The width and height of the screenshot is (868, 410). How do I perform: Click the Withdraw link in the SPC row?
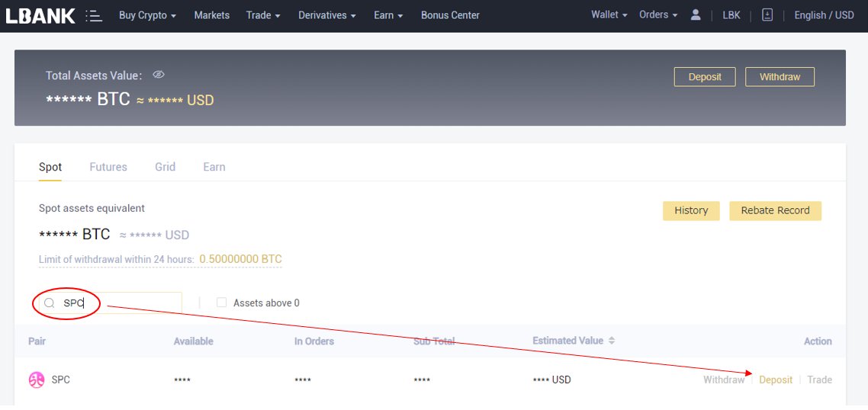tap(724, 380)
